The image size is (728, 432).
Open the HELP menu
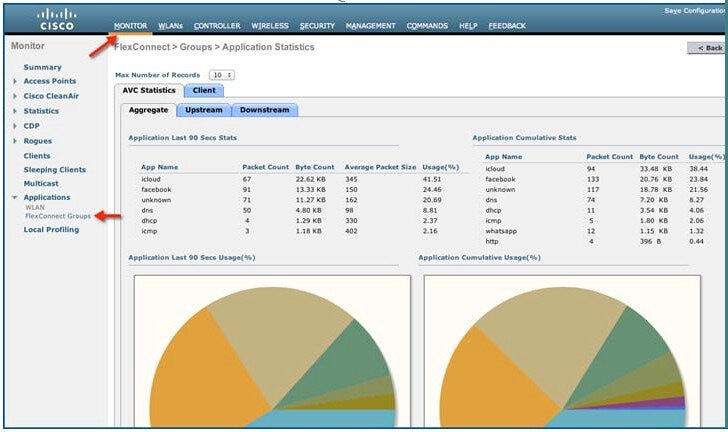coord(468,26)
